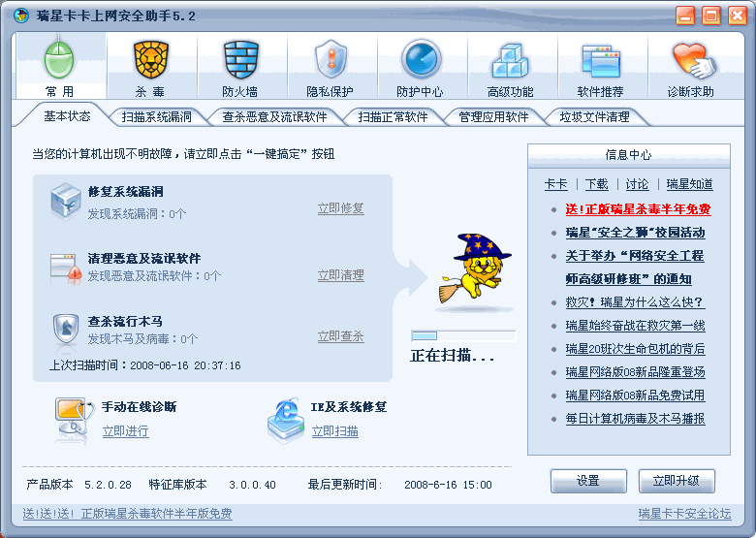Click the 修复系统漏洞 box icon
The width and height of the screenshot is (756, 538).
[x=65, y=202]
